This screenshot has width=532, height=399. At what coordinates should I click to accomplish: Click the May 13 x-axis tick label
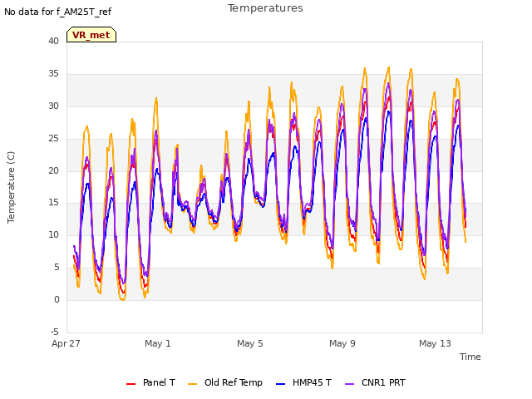pos(435,343)
